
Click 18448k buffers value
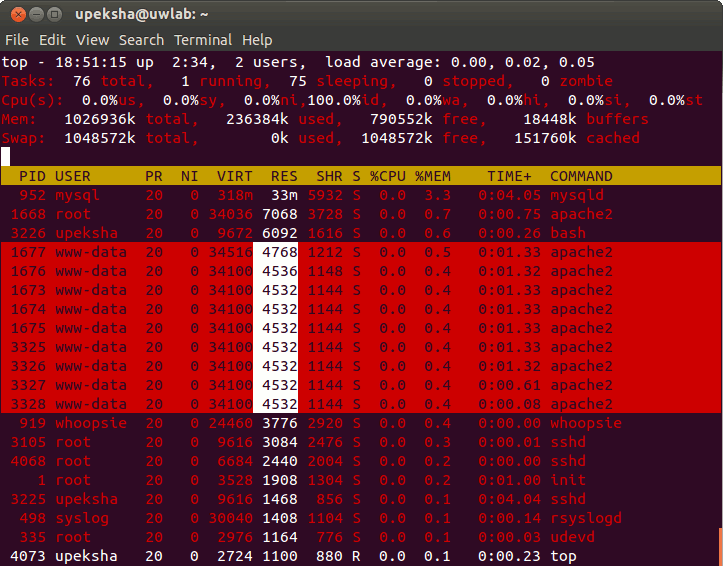pos(550,119)
